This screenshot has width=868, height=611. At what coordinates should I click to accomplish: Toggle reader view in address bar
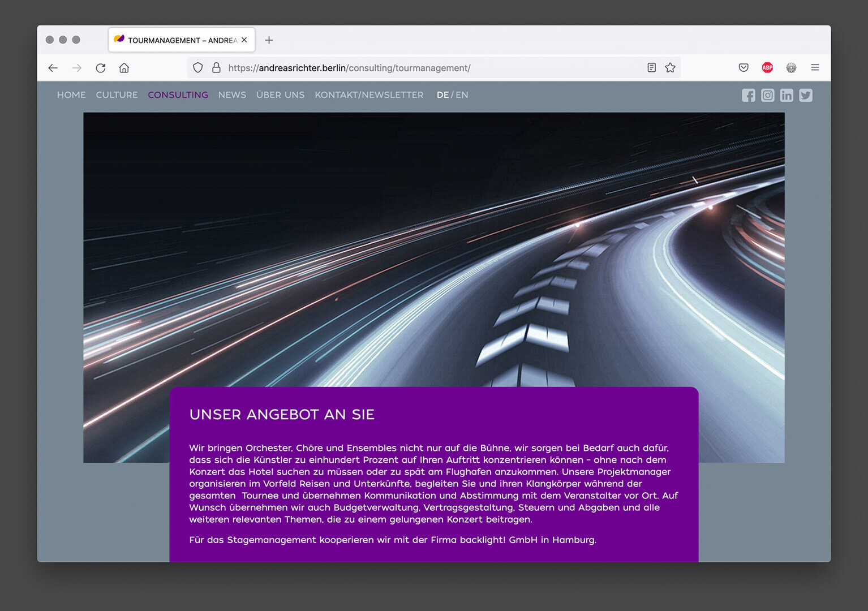pyautogui.click(x=651, y=68)
